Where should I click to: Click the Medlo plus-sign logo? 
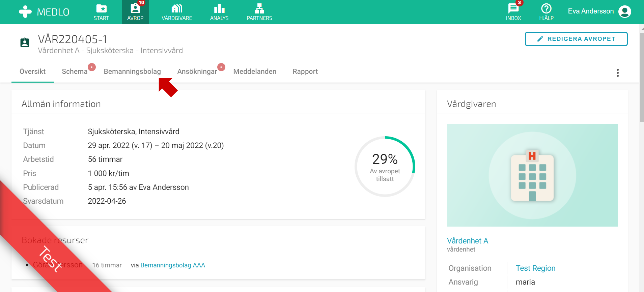[x=25, y=12]
